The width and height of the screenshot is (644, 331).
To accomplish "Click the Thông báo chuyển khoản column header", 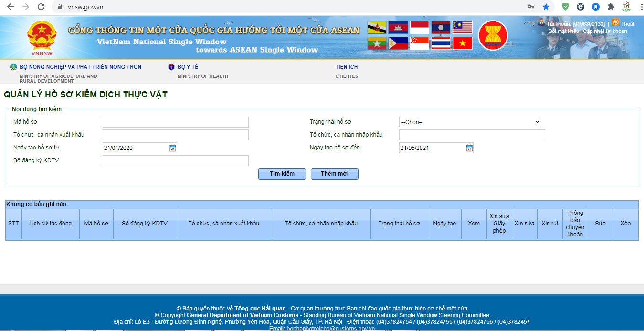I will (x=575, y=224).
